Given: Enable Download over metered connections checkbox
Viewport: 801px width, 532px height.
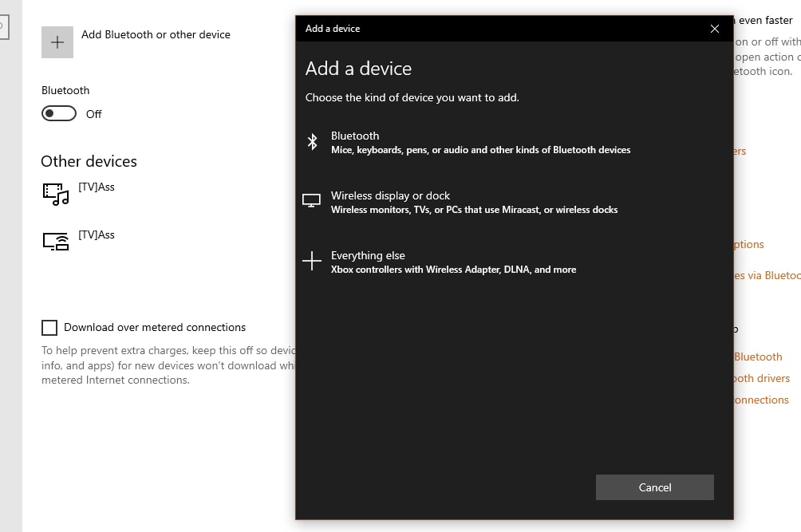Looking at the screenshot, I should [x=49, y=328].
